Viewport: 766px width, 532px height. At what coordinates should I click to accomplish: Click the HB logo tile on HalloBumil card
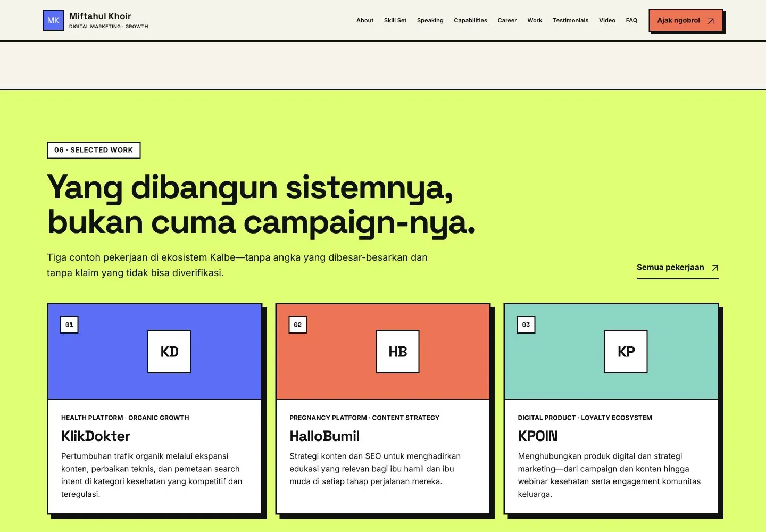click(397, 352)
